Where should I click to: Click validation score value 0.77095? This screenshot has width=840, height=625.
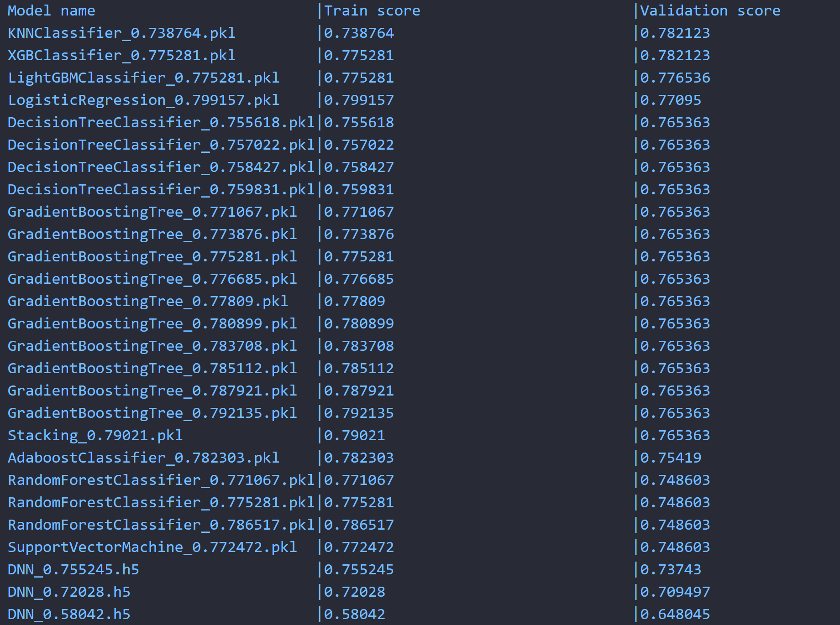pos(671,100)
